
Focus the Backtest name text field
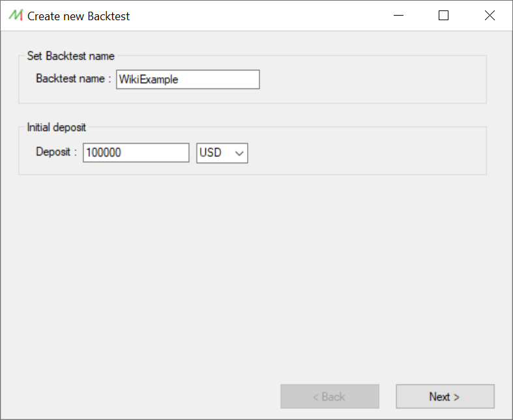(188, 79)
